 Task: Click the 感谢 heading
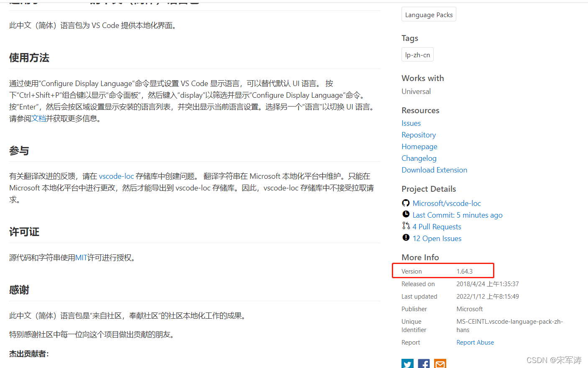pos(19,290)
